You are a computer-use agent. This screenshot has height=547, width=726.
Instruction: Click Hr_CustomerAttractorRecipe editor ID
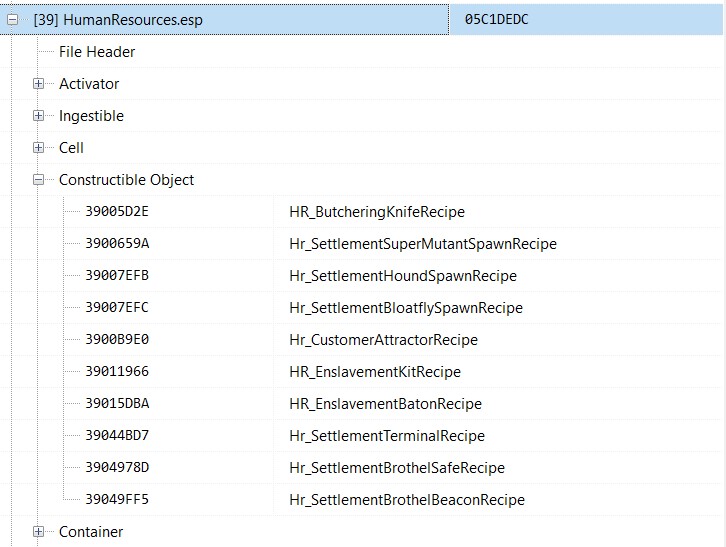(383, 340)
